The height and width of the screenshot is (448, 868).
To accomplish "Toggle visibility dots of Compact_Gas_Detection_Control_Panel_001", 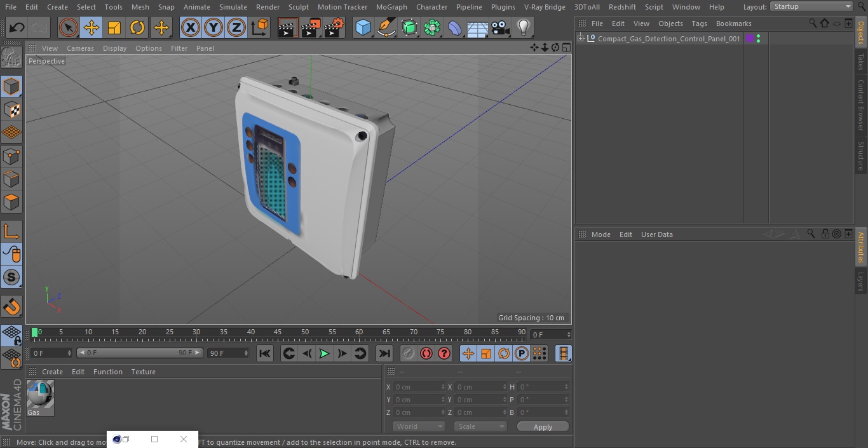I will 758,39.
